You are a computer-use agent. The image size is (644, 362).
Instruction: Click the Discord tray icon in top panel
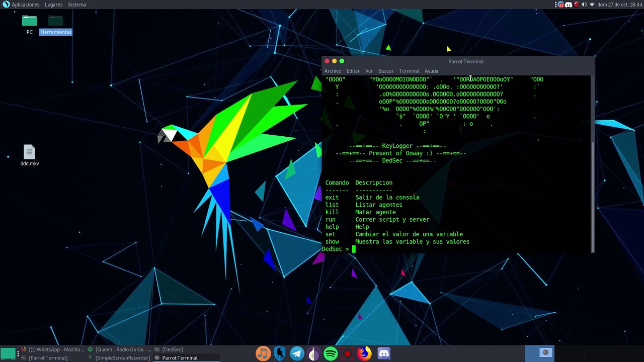pos(569,5)
